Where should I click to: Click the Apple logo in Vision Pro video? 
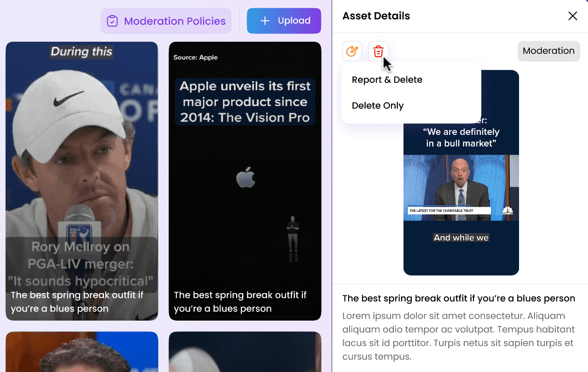(x=245, y=178)
